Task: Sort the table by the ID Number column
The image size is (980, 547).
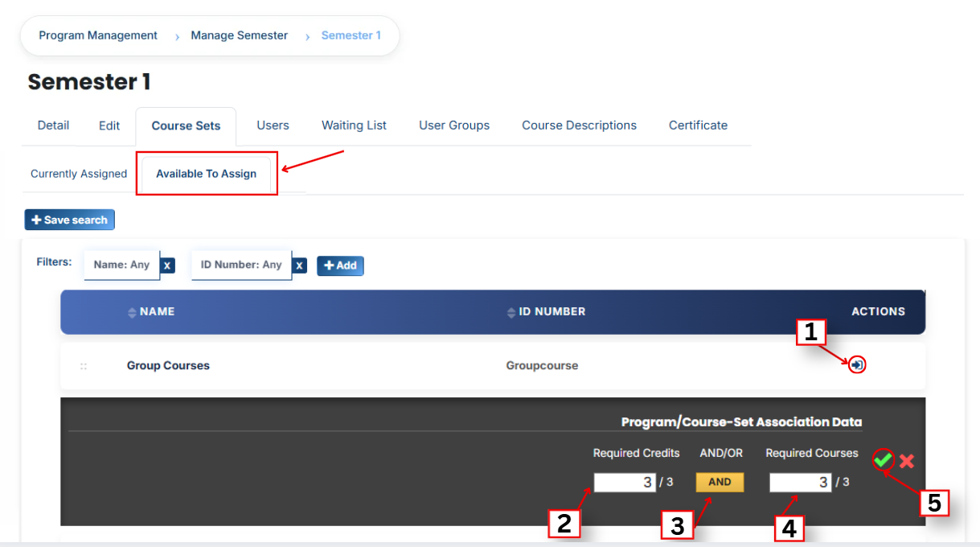Action: [x=546, y=312]
